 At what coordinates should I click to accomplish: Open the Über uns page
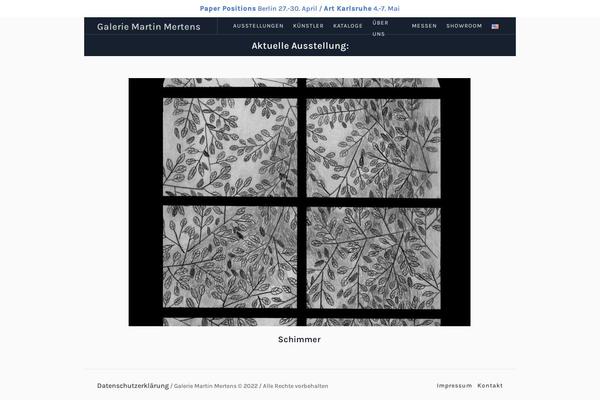tap(380, 28)
